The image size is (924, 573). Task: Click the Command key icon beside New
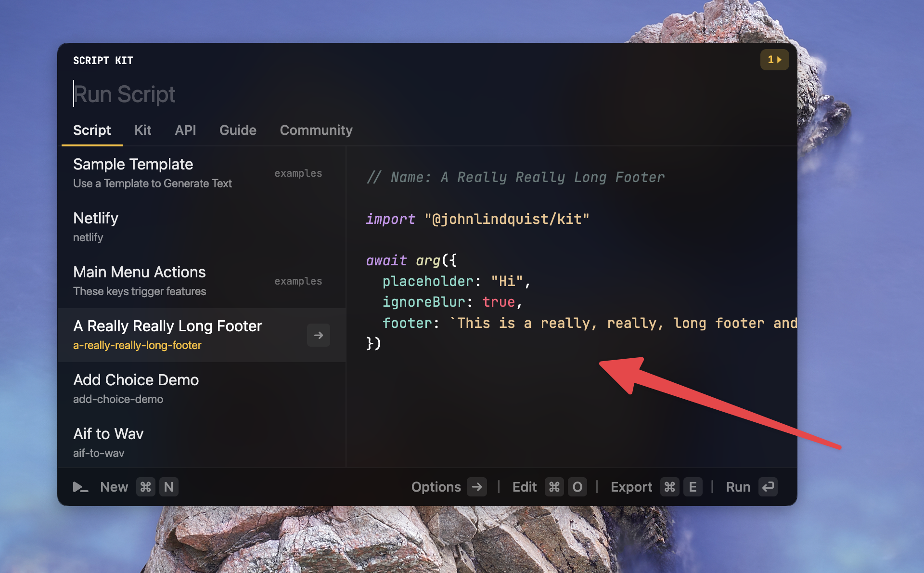pyautogui.click(x=145, y=487)
